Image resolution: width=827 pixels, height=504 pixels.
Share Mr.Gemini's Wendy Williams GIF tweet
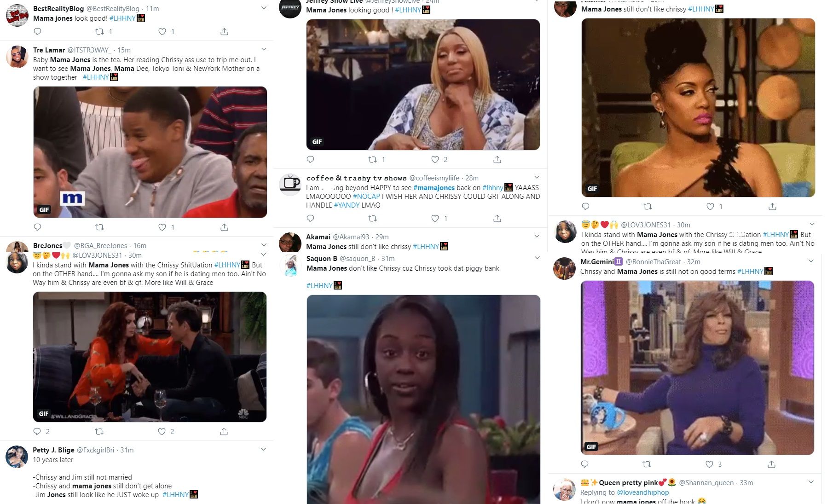[x=772, y=464]
